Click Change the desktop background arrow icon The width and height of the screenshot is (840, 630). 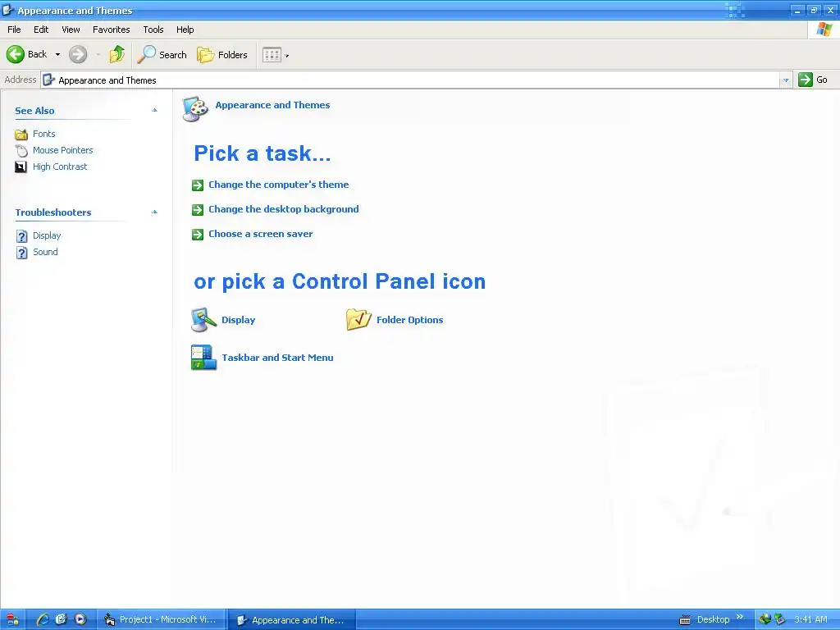198,210
